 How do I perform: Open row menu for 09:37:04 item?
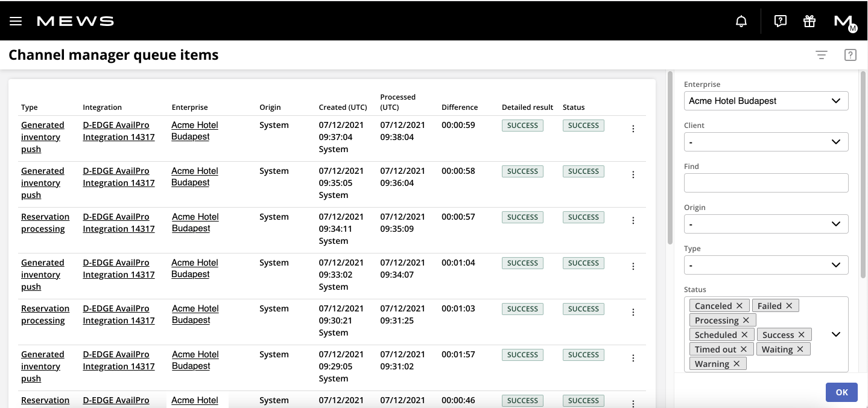click(633, 129)
